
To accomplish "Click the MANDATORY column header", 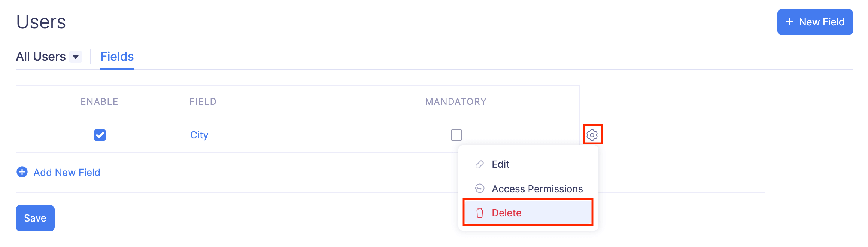I will click(456, 102).
